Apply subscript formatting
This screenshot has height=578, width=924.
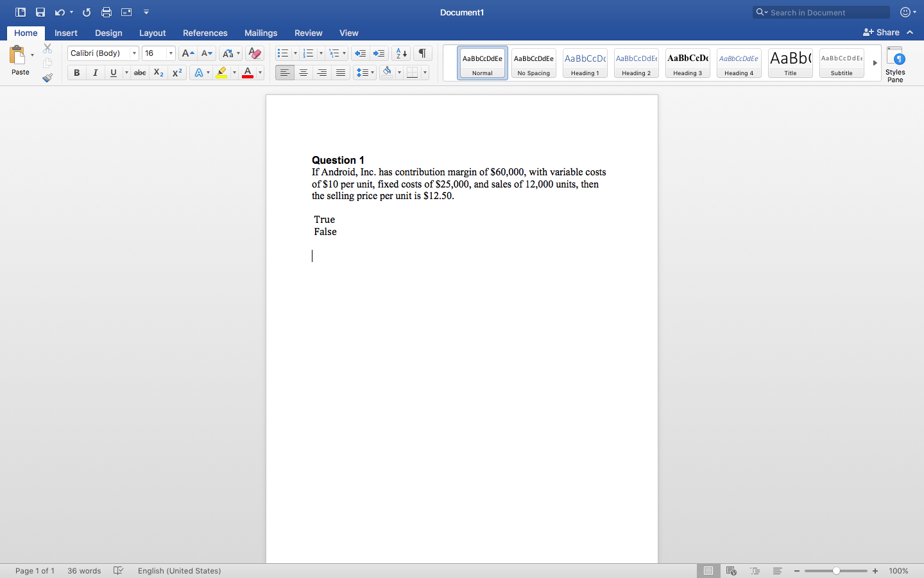[158, 73]
